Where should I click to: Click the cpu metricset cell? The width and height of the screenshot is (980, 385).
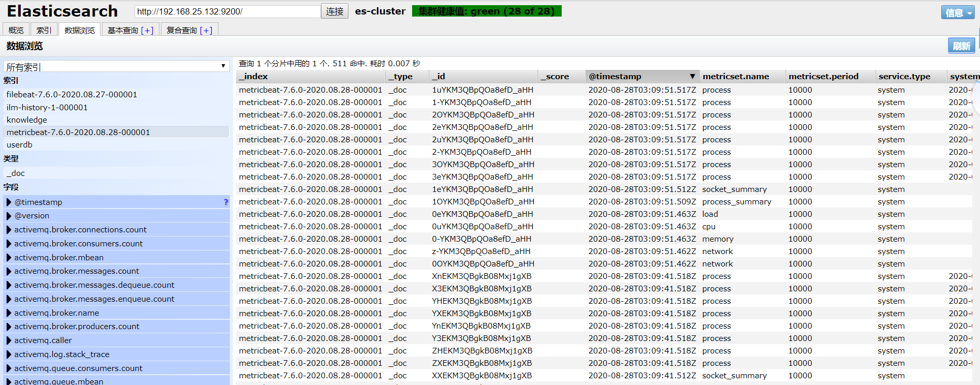click(709, 227)
